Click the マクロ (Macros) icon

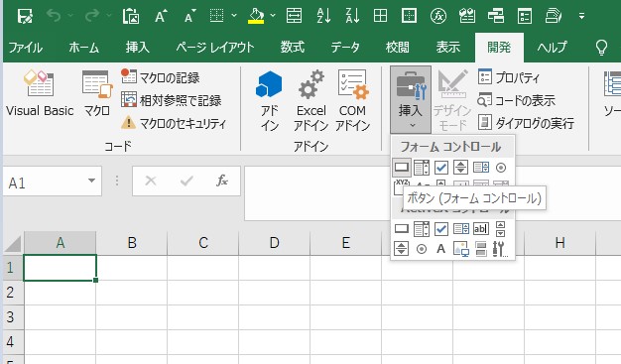(x=97, y=93)
